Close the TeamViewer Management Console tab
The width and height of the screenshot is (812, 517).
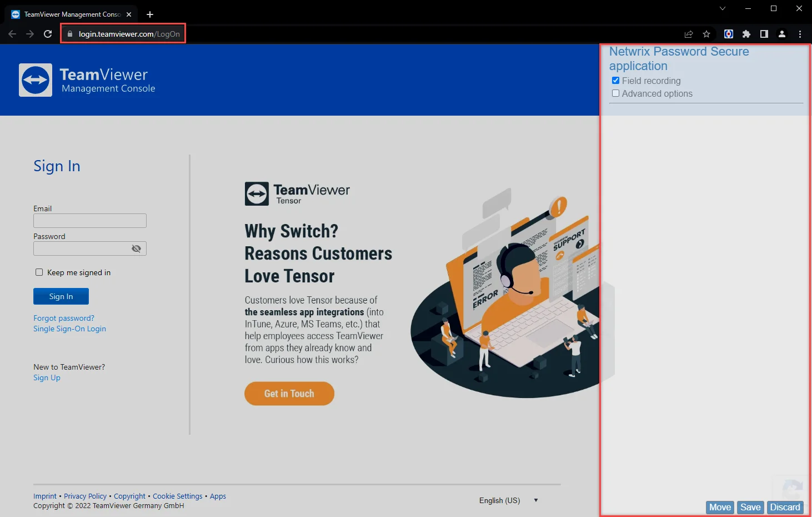point(129,14)
